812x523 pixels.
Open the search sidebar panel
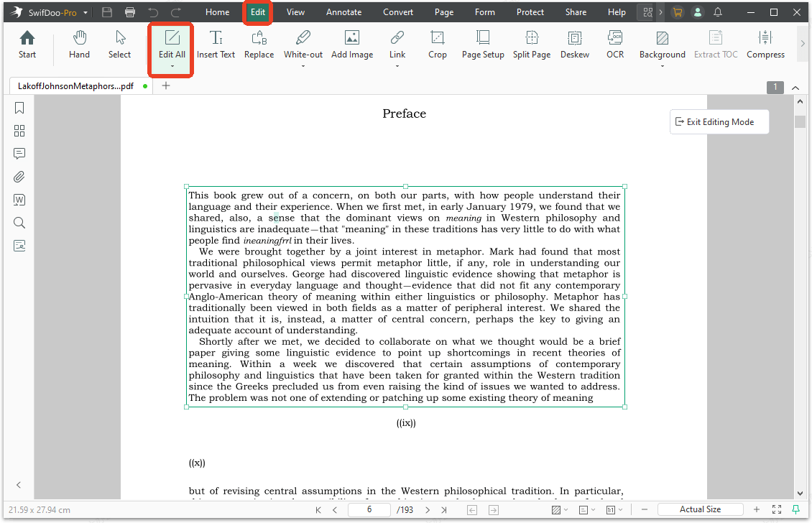point(19,223)
